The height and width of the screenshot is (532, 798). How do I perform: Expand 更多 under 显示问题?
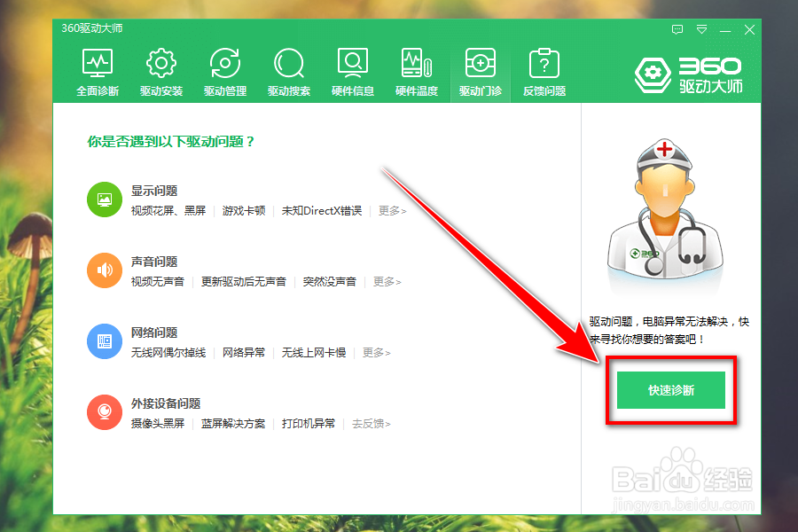pos(392,211)
